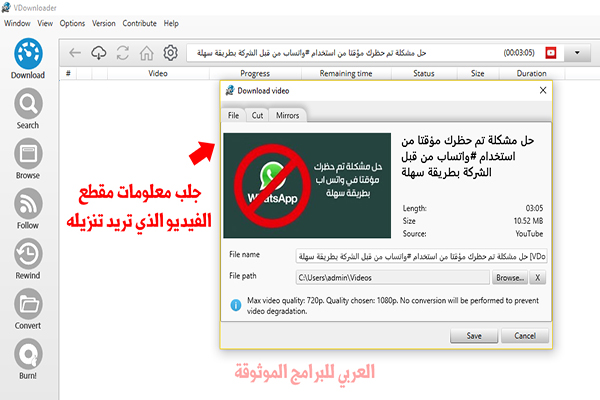
Task: Switch to the Cut tab
Action: click(258, 115)
